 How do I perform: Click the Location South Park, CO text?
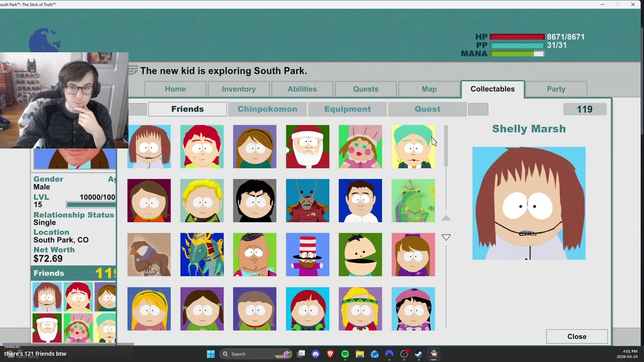61,240
